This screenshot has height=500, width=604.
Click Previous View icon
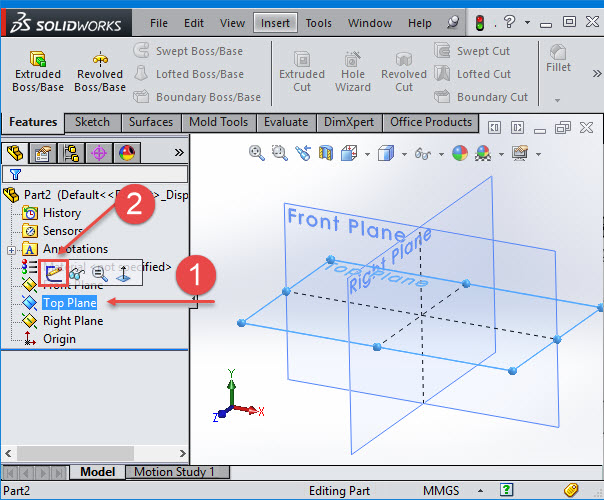[x=303, y=153]
